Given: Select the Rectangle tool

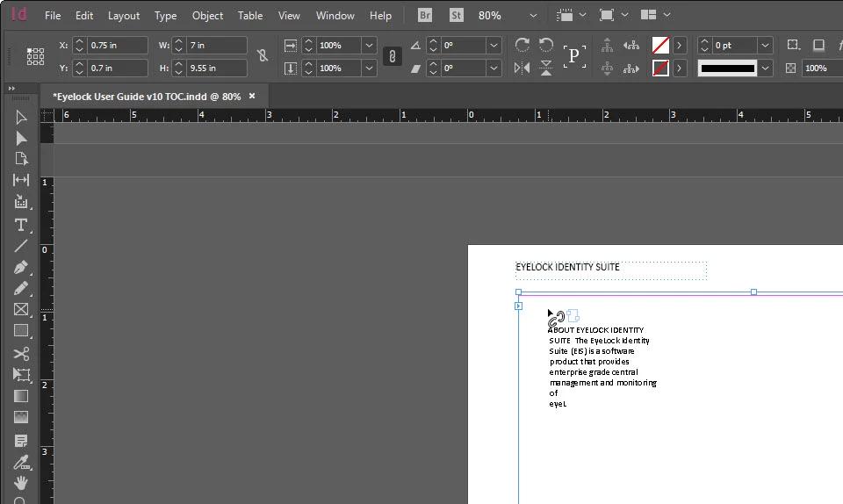Looking at the screenshot, I should pos(21,330).
